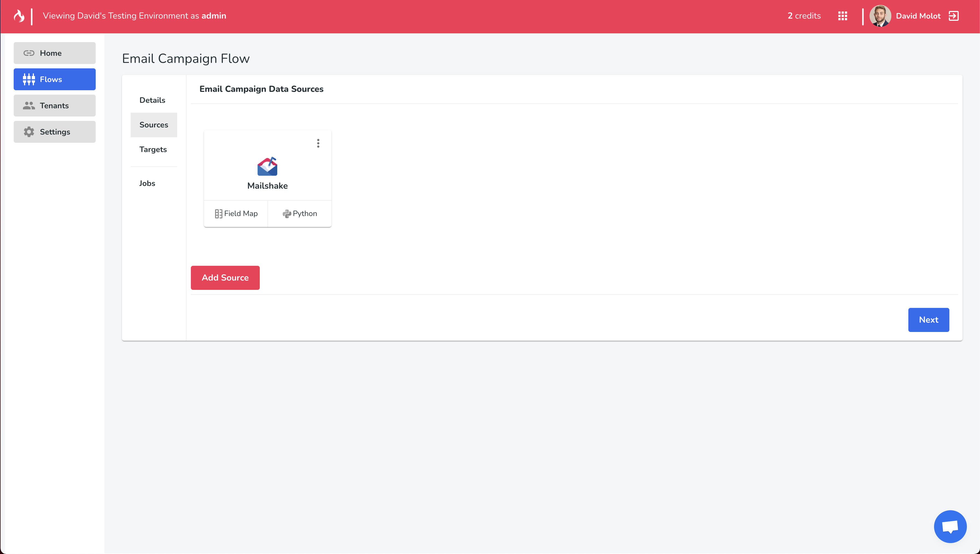Open the apps grid icon
The height and width of the screenshot is (554, 980).
point(843,16)
